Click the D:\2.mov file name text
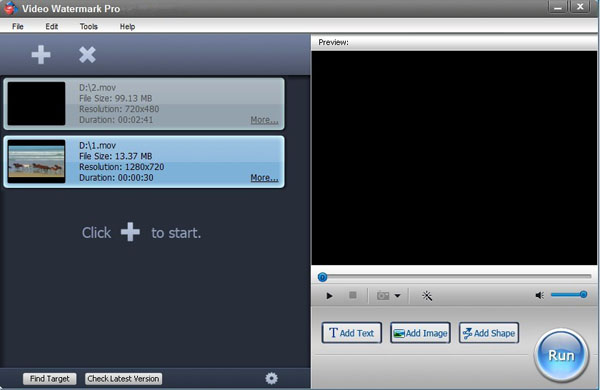 tap(97, 88)
